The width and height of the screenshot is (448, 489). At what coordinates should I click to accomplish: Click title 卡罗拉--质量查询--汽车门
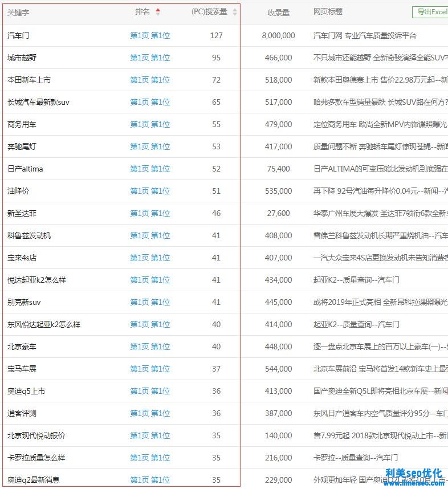click(356, 458)
